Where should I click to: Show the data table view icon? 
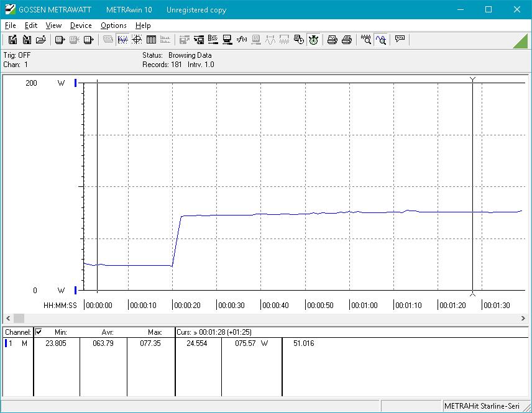(x=151, y=40)
